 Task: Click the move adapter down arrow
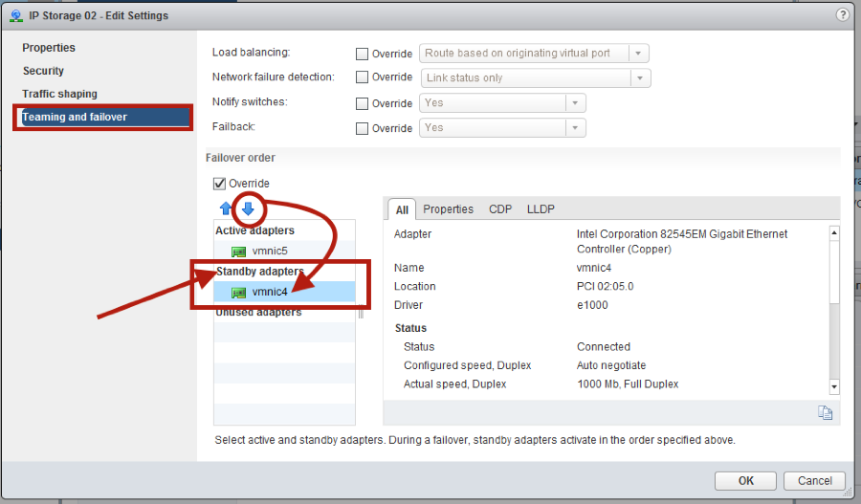point(248,208)
